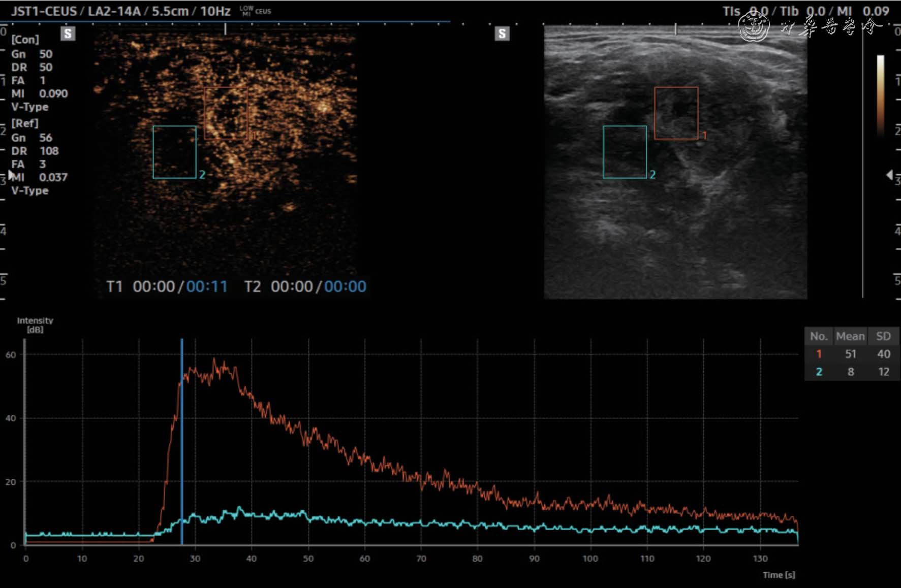Screen dimensions: 901x588
Task: Click the T1 timer readout
Action: pyautogui.click(x=167, y=286)
